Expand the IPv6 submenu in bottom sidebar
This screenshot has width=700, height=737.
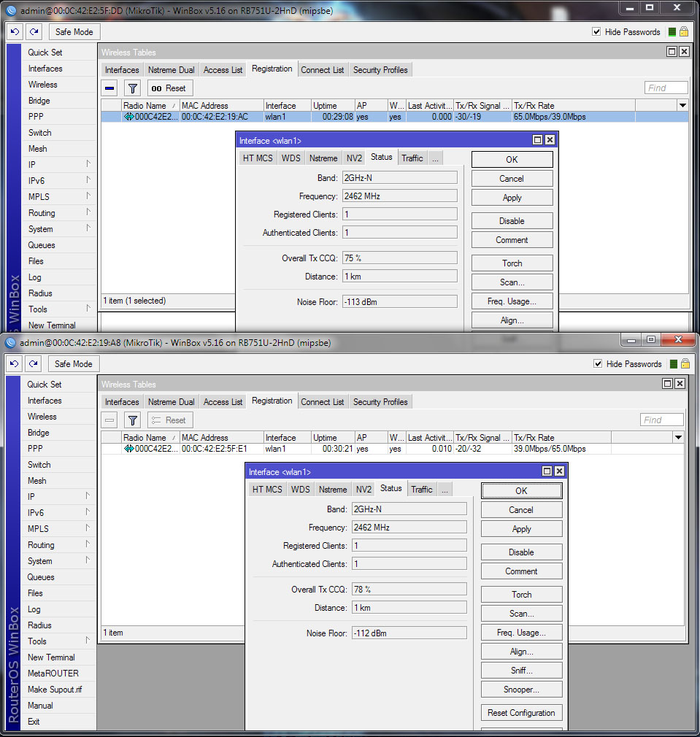[88, 512]
